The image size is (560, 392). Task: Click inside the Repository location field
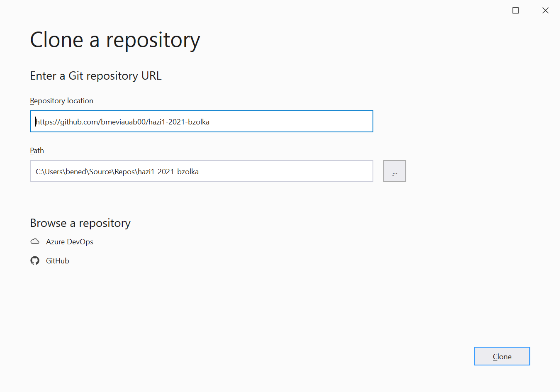pyautogui.click(x=201, y=121)
